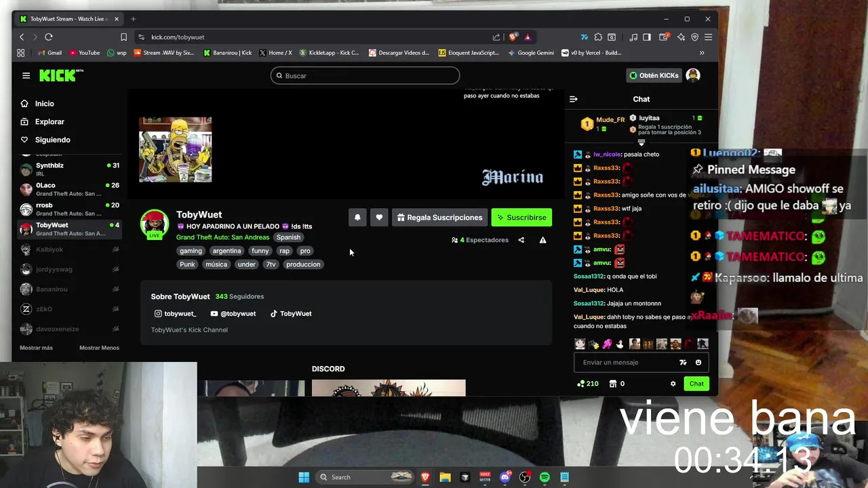Viewport: 868px width, 488px height.
Task: Click the Spanish language tag
Action: (x=288, y=237)
